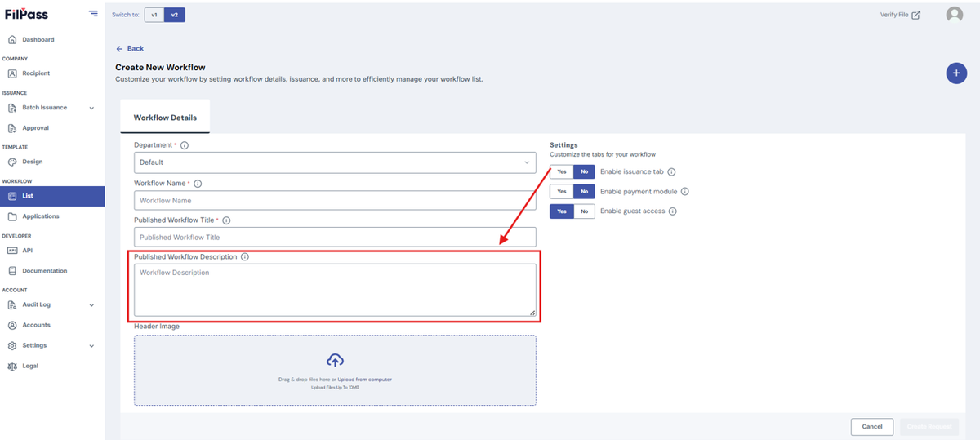
Task: Click the Enable issuance tab info icon
Action: coord(671,172)
